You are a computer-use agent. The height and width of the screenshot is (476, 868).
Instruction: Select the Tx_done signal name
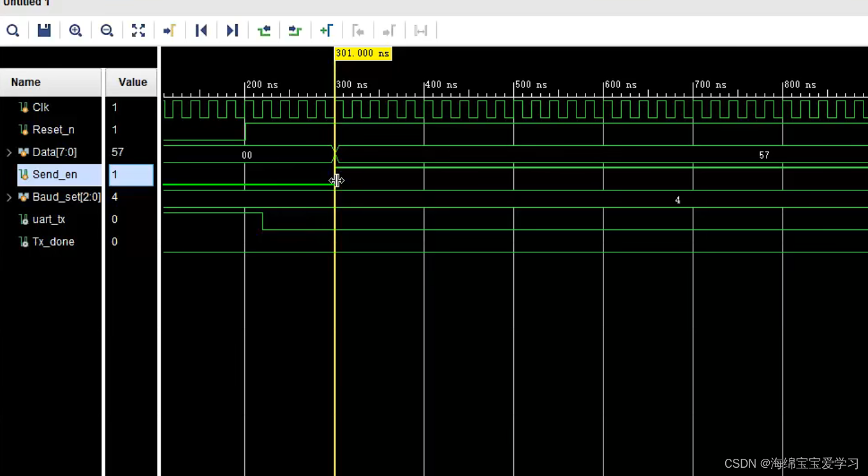(x=54, y=242)
